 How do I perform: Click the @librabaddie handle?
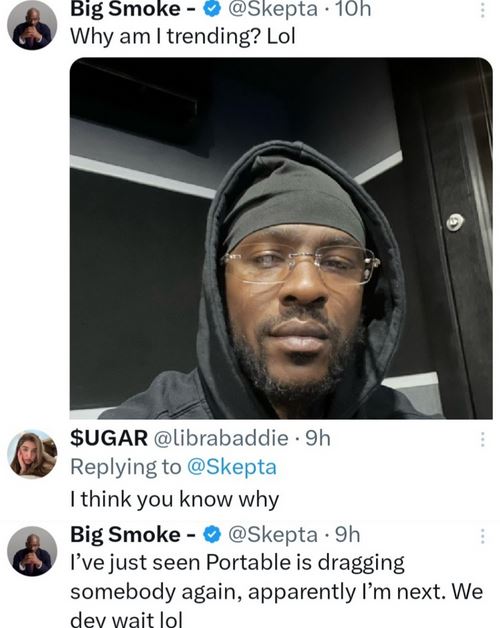click(221, 438)
